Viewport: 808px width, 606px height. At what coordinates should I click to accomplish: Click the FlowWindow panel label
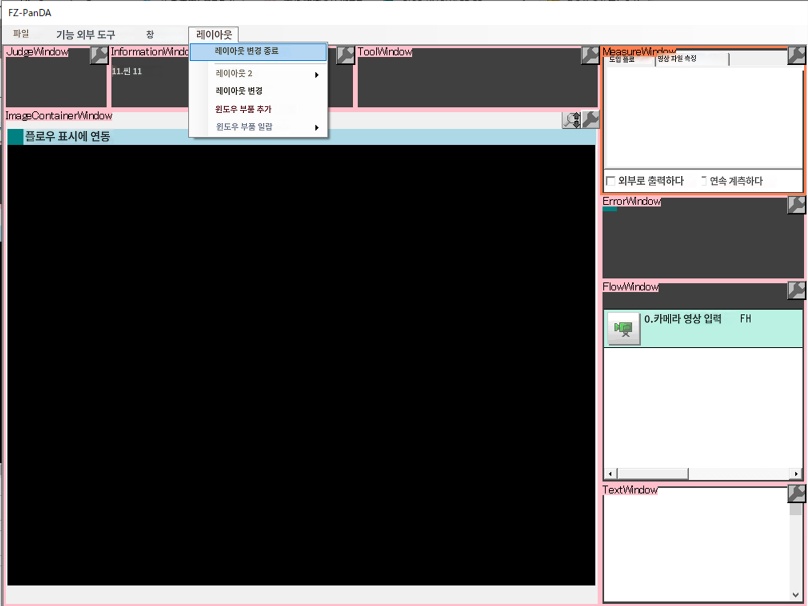tap(631, 287)
